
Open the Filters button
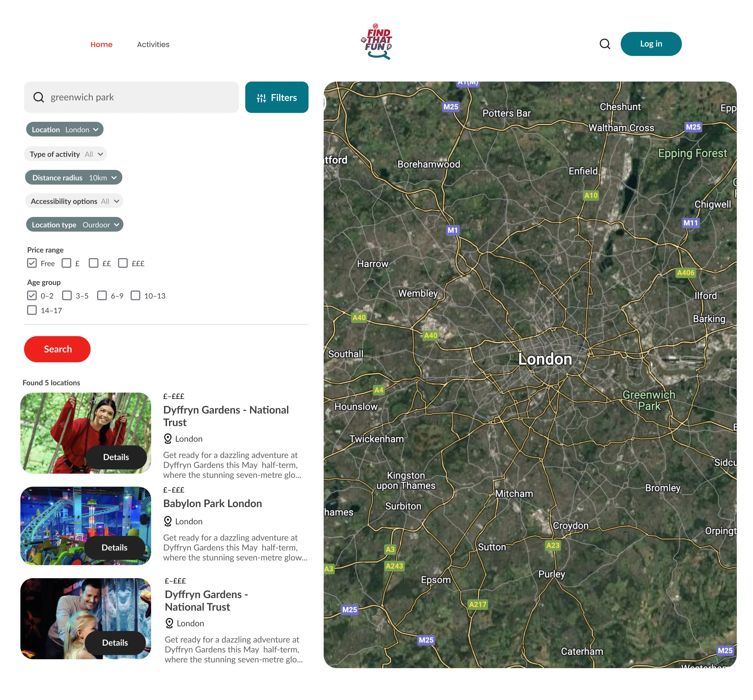(277, 97)
